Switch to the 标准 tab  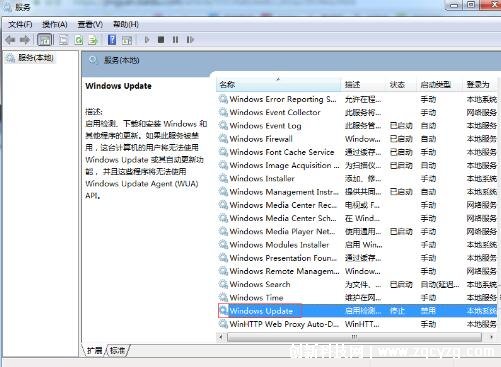point(117,350)
